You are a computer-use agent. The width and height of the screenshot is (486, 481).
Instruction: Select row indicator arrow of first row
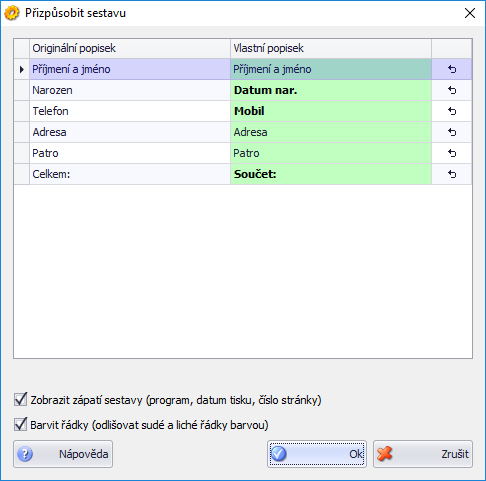click(22, 69)
